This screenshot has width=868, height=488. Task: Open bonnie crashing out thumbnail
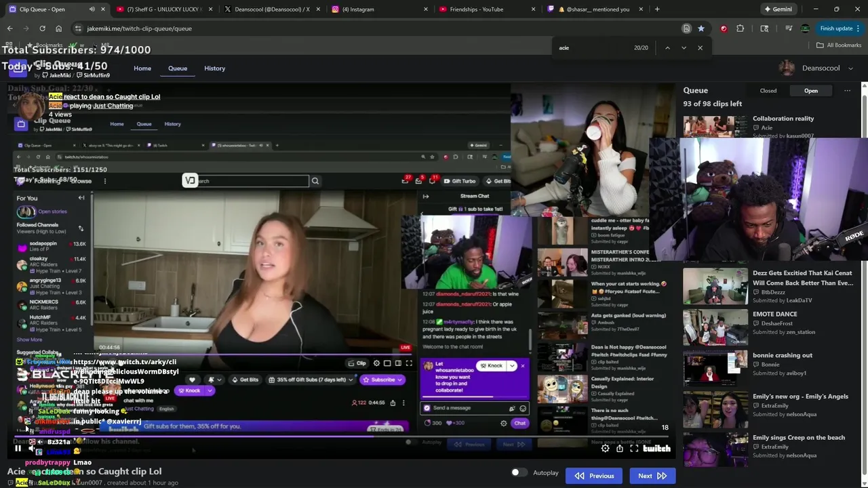coord(715,368)
